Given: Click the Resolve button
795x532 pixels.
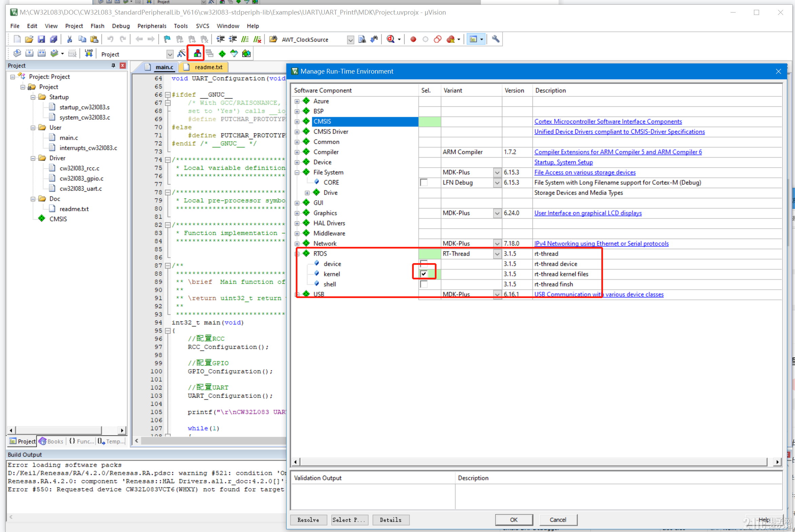Looking at the screenshot, I should coord(308,520).
